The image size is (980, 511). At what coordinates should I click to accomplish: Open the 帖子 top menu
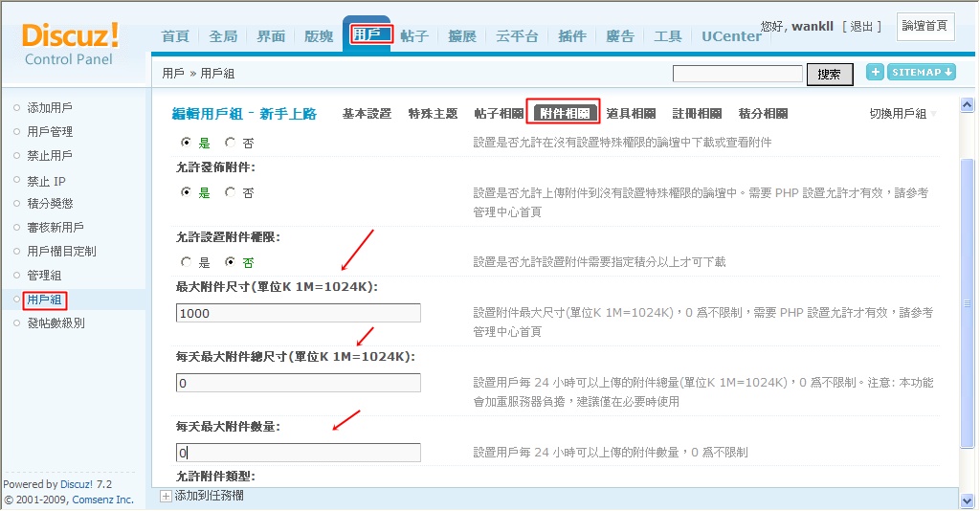point(414,36)
